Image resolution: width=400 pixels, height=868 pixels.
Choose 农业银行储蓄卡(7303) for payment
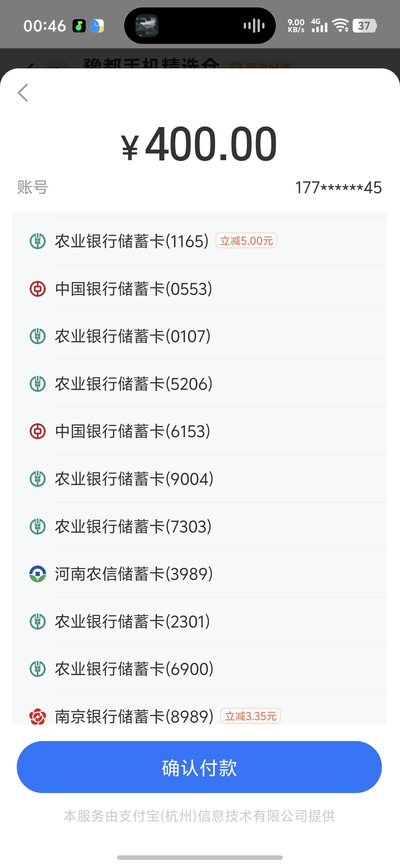[x=133, y=526]
